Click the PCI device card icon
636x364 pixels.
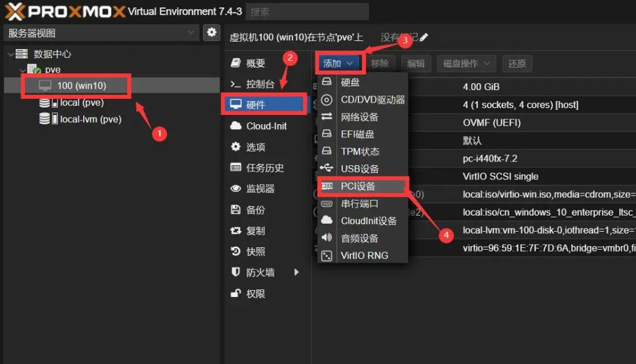[x=327, y=186]
